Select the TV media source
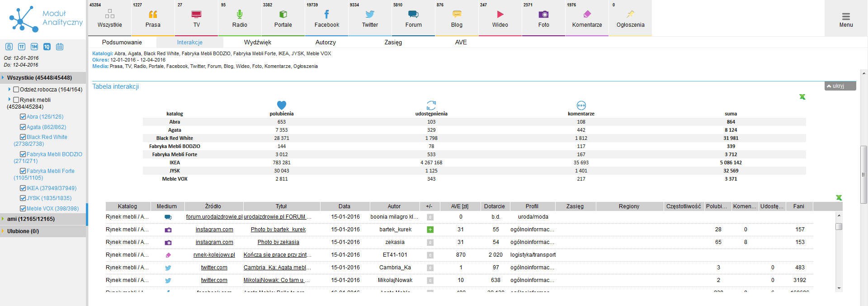The height and width of the screenshot is (306, 868). point(196,18)
